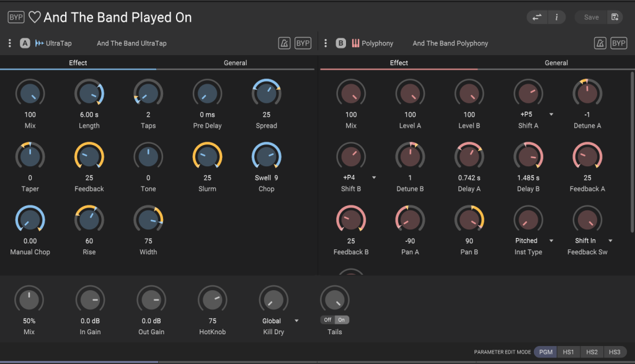This screenshot has height=364, width=635.
Task: Open the info 'i' button
Action: pos(556,17)
